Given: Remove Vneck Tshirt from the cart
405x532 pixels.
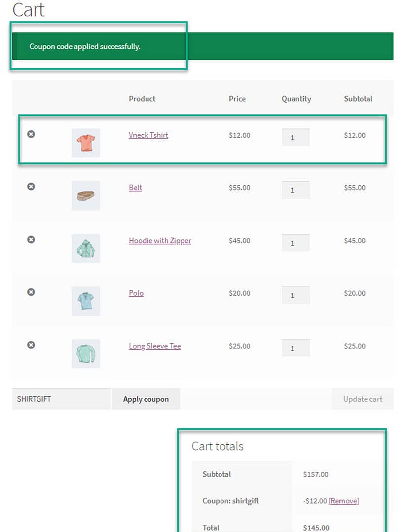Looking at the screenshot, I should (31, 134).
